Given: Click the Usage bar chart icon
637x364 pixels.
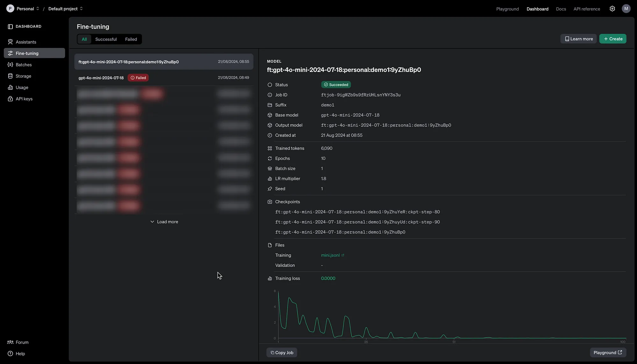Looking at the screenshot, I should 10,87.
